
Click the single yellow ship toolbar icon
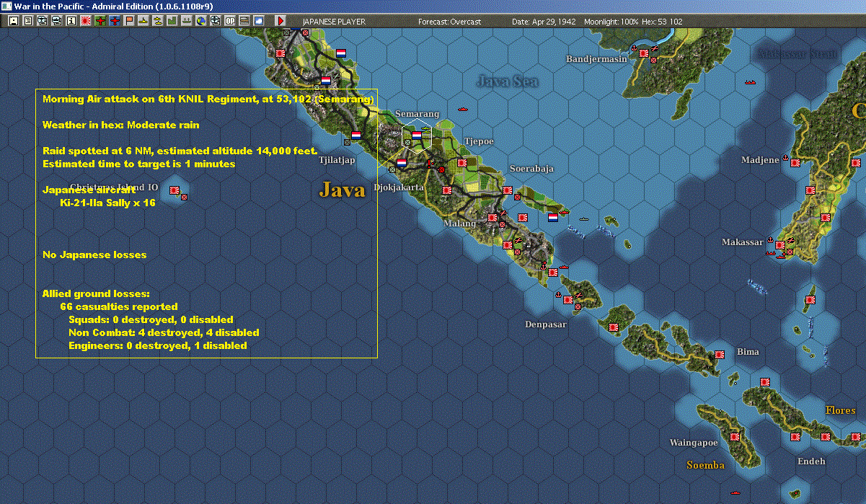[x=144, y=21]
